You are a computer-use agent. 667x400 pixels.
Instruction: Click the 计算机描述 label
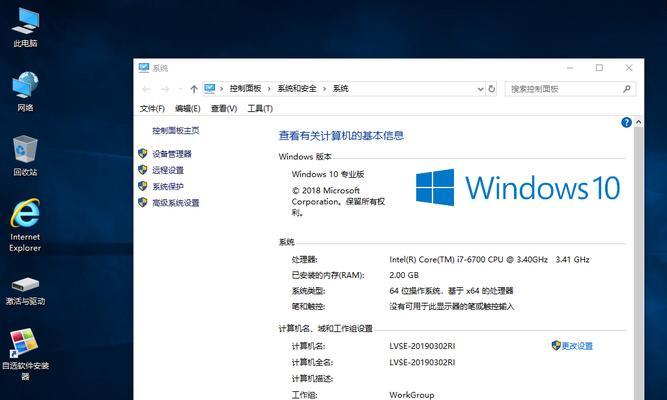coord(312,379)
